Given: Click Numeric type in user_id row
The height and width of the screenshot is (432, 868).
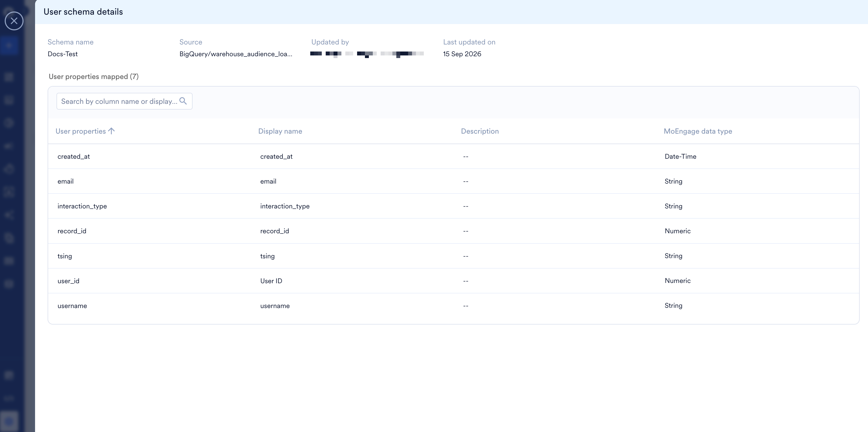Looking at the screenshot, I should click(x=677, y=281).
